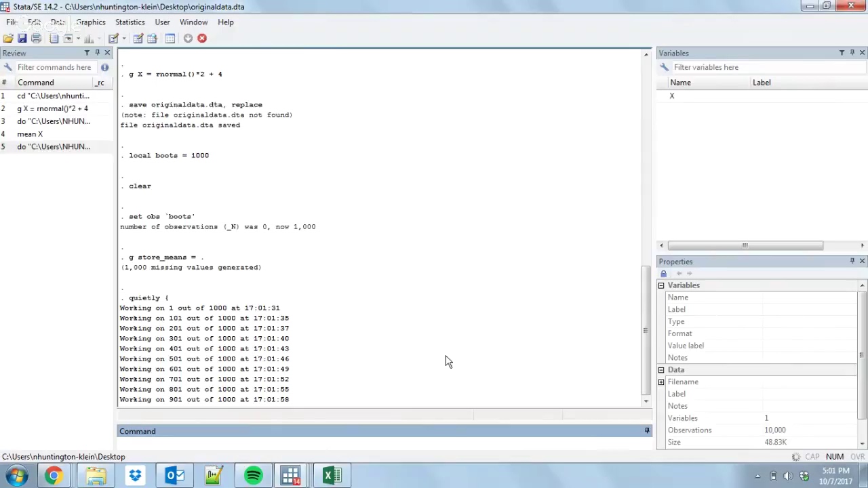Open the Variables Manager toolbar icon

coord(170,39)
